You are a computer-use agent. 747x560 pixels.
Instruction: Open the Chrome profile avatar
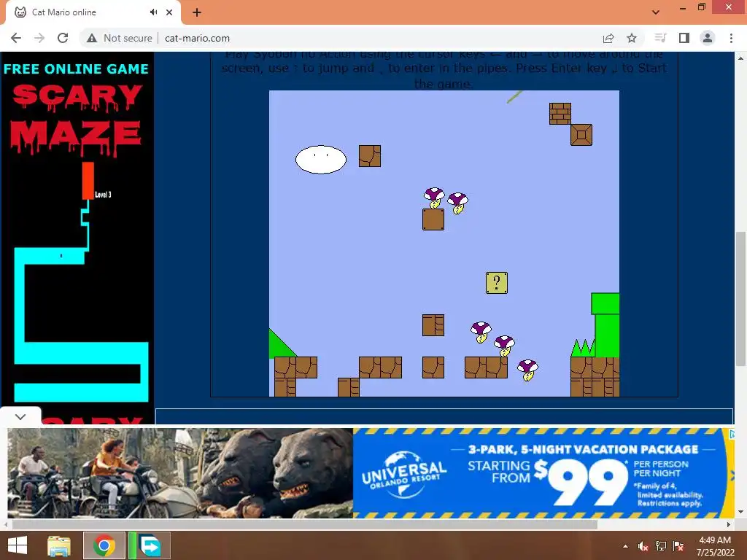pos(708,38)
